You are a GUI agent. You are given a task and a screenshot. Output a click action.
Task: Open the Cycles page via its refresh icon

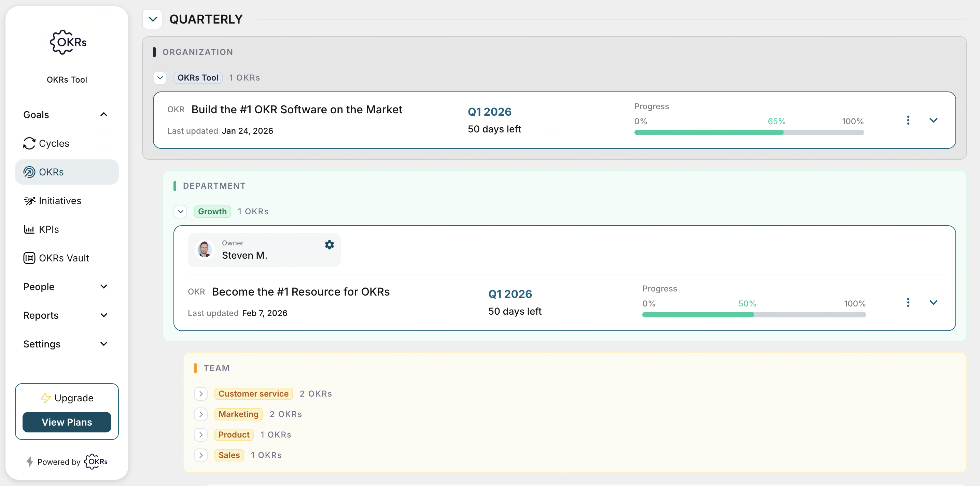click(x=29, y=143)
